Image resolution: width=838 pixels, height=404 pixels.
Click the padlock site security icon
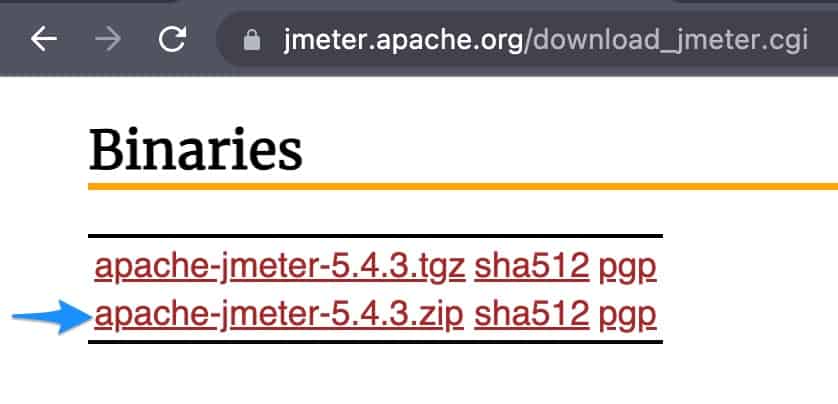click(x=252, y=40)
